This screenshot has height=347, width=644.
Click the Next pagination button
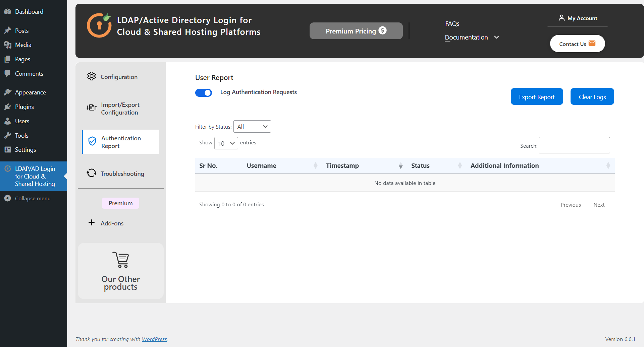pos(599,205)
